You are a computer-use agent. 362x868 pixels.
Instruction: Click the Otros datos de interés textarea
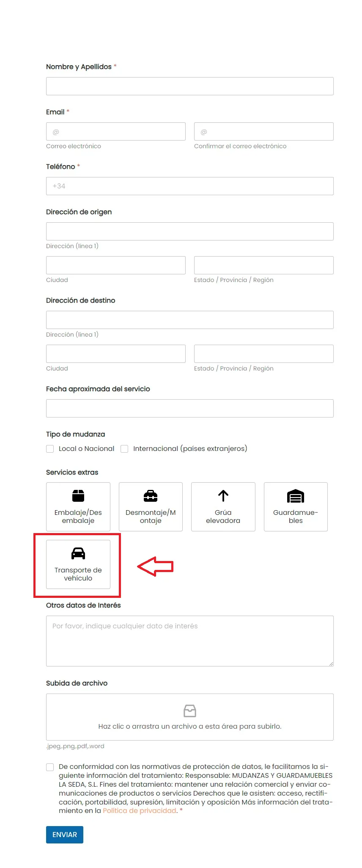click(190, 641)
